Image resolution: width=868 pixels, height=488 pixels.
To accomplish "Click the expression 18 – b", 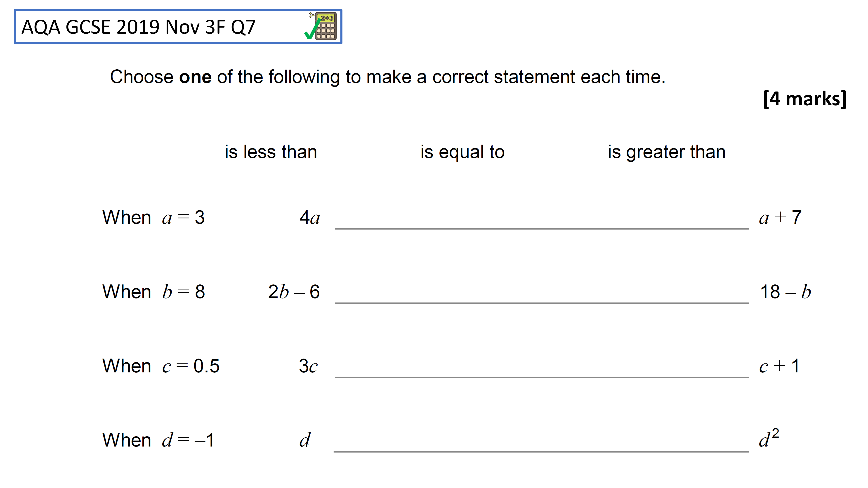I will click(x=785, y=292).
